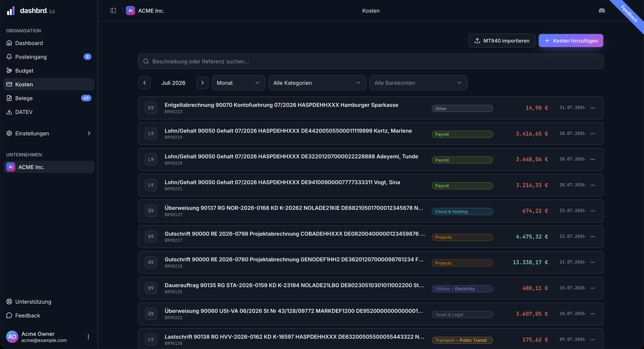
Task: Expand Einstellungen submenu
Action: click(x=49, y=133)
